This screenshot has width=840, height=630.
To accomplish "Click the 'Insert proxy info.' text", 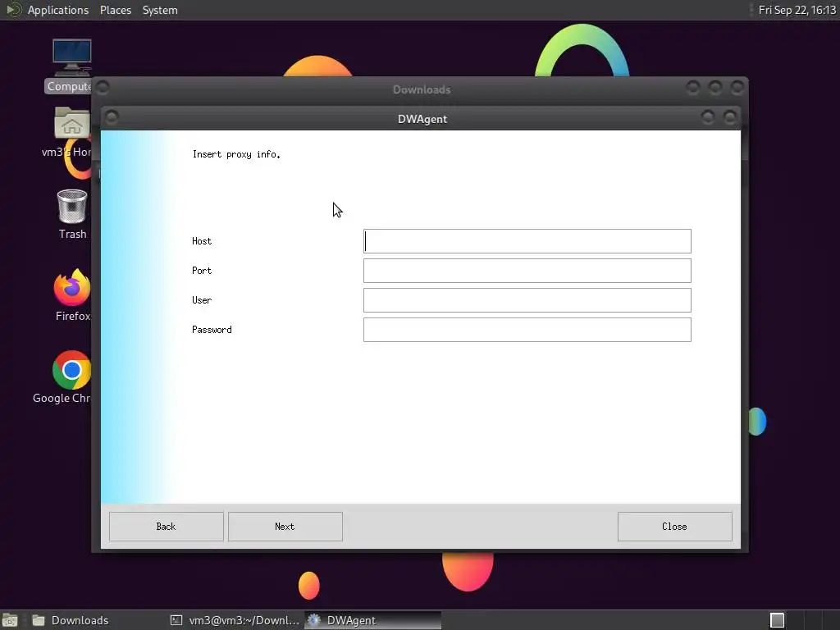I will pyautogui.click(x=236, y=154).
